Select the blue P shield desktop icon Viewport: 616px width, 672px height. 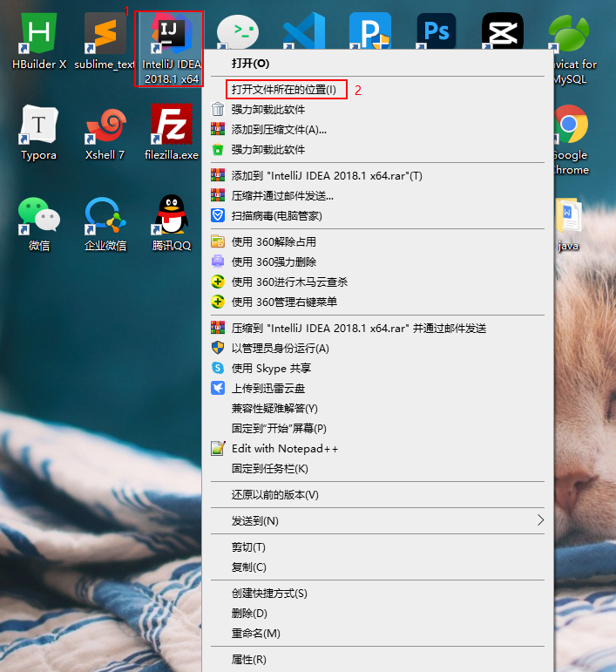click(x=369, y=31)
